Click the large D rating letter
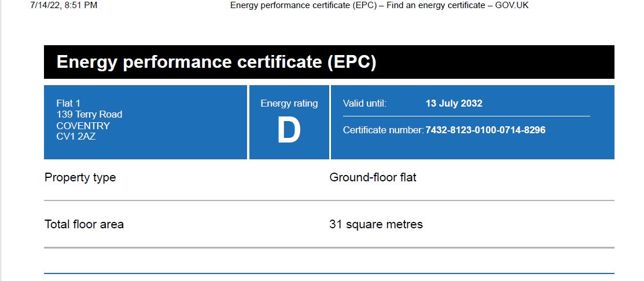The height and width of the screenshot is (281, 644). point(289,132)
